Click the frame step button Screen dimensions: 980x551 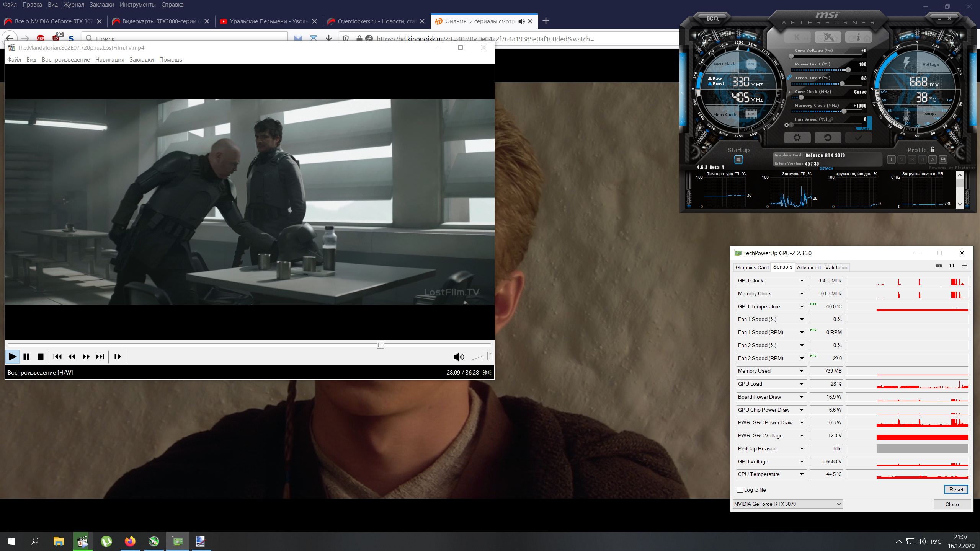coord(118,357)
